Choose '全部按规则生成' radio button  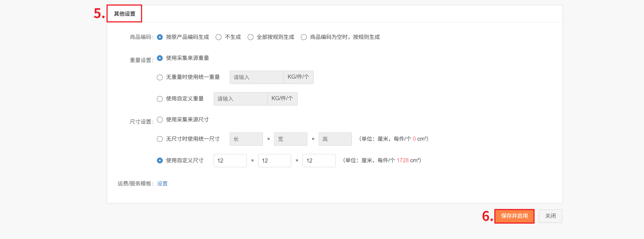pos(250,37)
